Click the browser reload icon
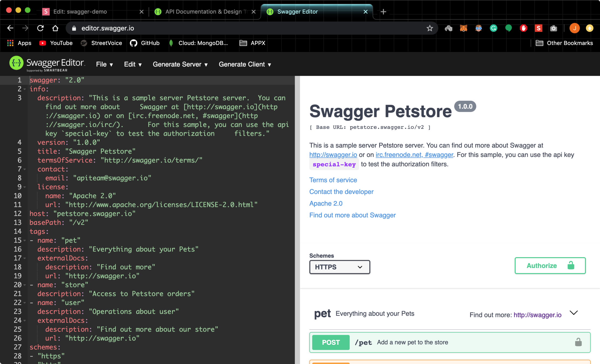The image size is (600, 364). pyautogui.click(x=40, y=28)
